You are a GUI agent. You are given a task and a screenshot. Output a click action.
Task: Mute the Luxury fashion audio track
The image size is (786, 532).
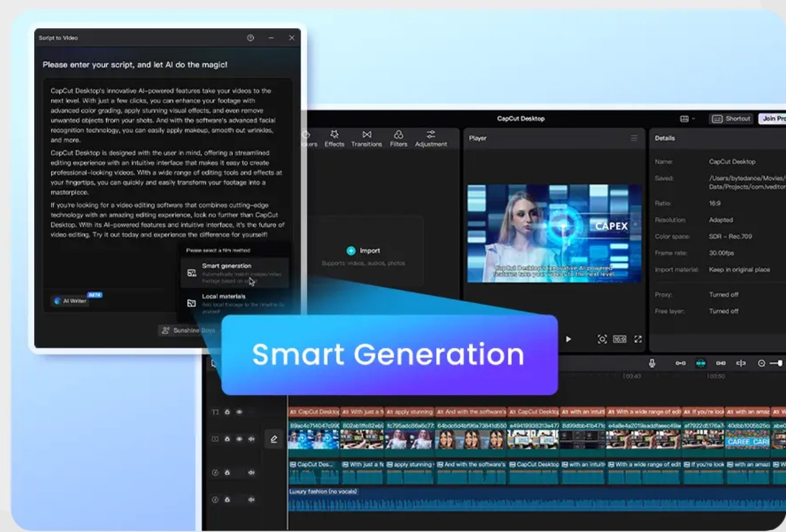click(x=251, y=499)
